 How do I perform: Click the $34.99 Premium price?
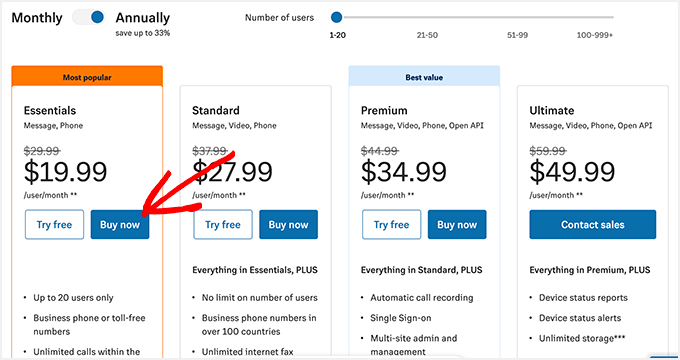[x=404, y=172]
